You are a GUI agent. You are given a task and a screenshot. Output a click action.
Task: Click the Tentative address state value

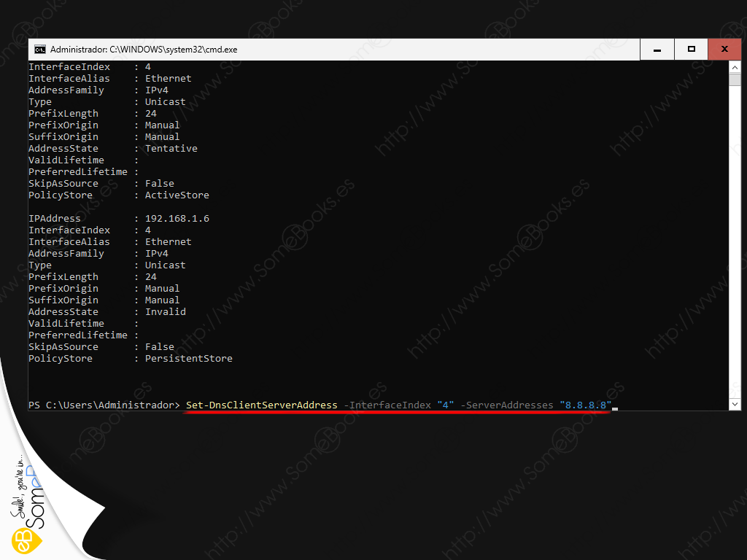click(x=171, y=148)
